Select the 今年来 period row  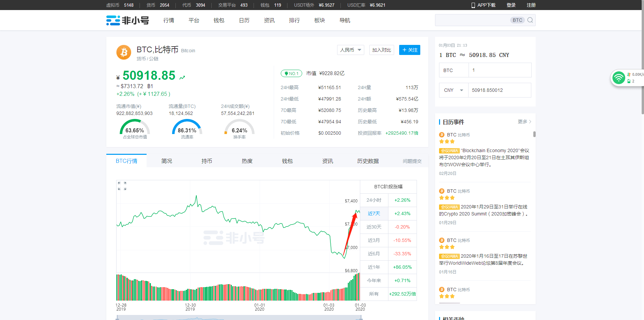[x=388, y=280]
